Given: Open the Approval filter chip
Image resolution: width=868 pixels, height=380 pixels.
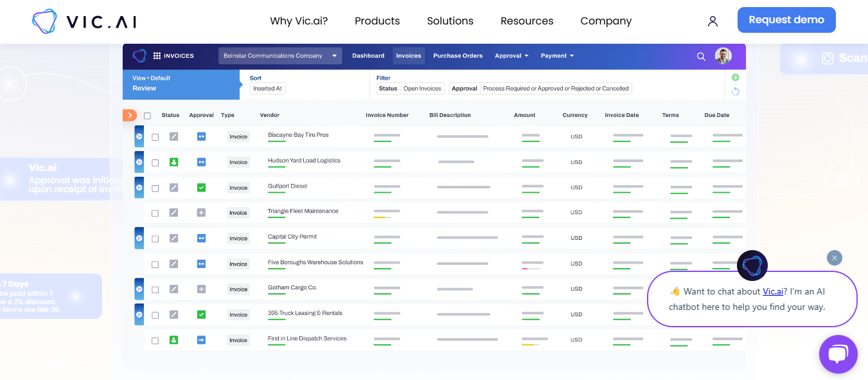Looking at the screenshot, I should coord(540,89).
